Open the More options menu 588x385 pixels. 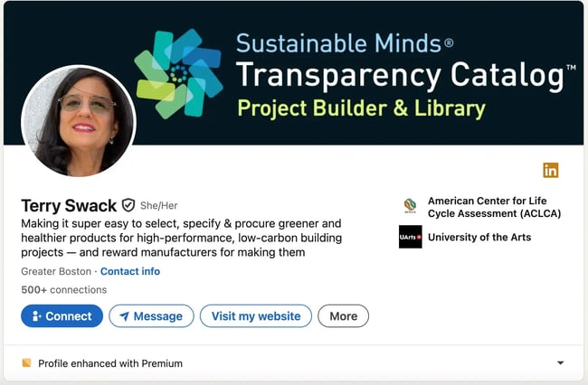[343, 316]
